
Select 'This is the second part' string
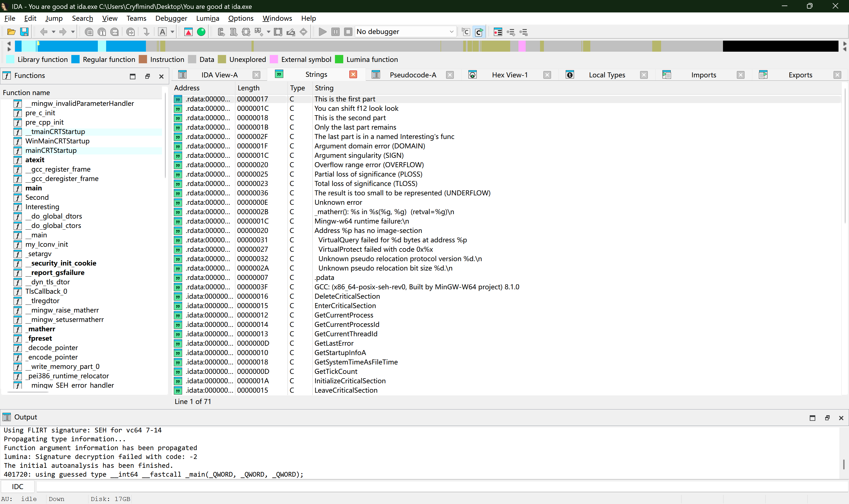pyautogui.click(x=350, y=118)
